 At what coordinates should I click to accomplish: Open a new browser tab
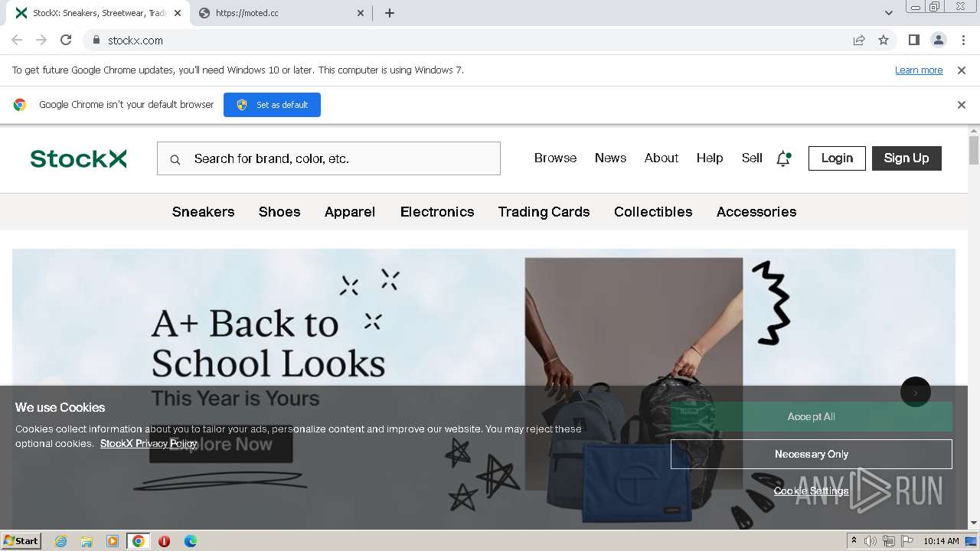[389, 13]
